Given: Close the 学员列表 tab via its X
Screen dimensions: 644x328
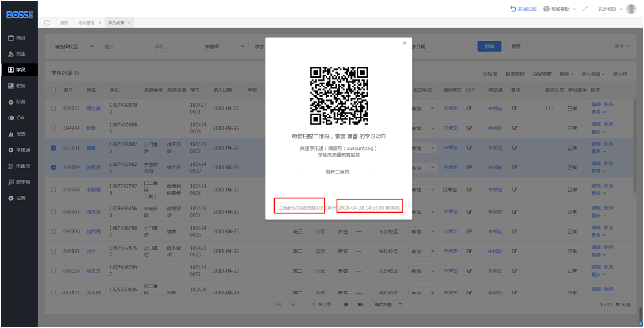Looking at the screenshot, I should [x=129, y=23].
